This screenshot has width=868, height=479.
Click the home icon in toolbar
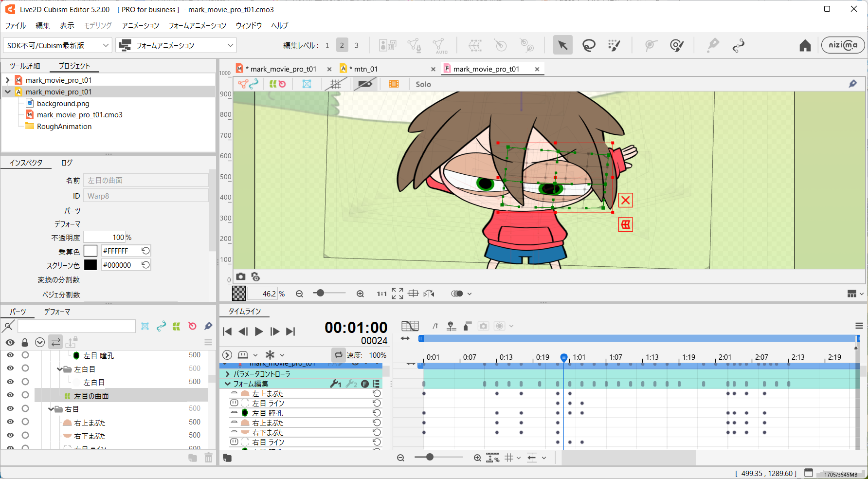pyautogui.click(x=805, y=45)
